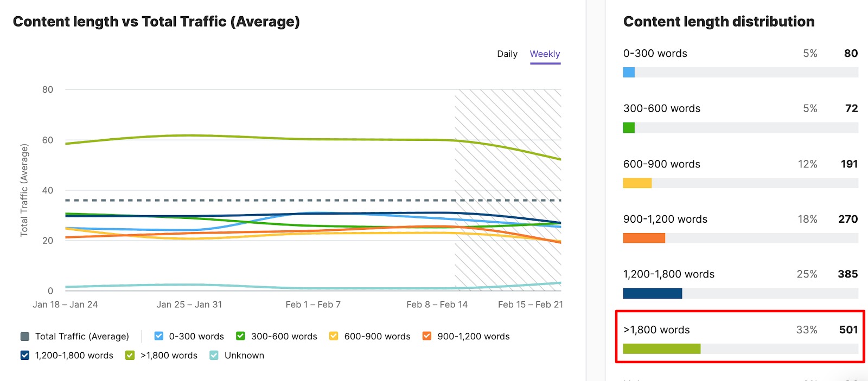Disable the 1,200-1,800 words checkbox
868x381 pixels.
click(24, 356)
